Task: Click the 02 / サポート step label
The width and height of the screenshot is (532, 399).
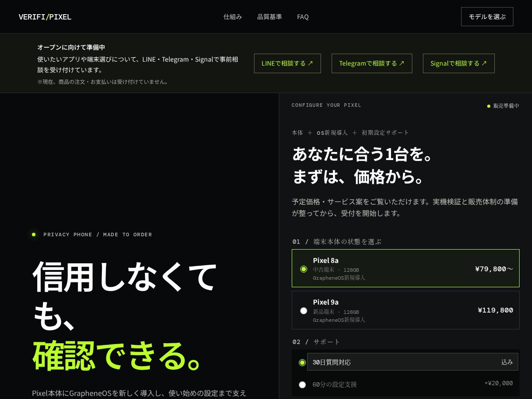Action: [316, 342]
